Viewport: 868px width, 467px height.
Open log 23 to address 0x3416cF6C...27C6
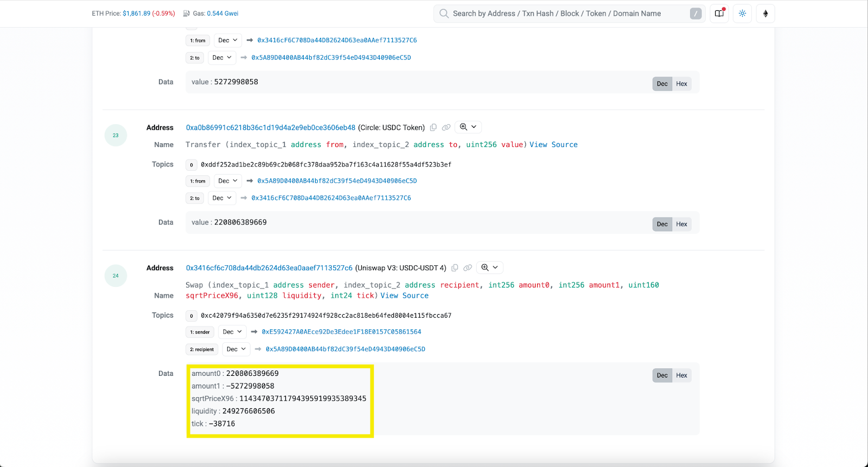[331, 198]
